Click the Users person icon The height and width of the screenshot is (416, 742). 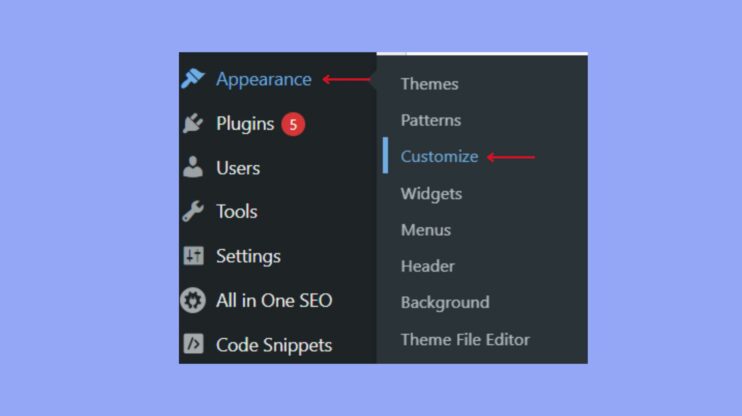193,168
